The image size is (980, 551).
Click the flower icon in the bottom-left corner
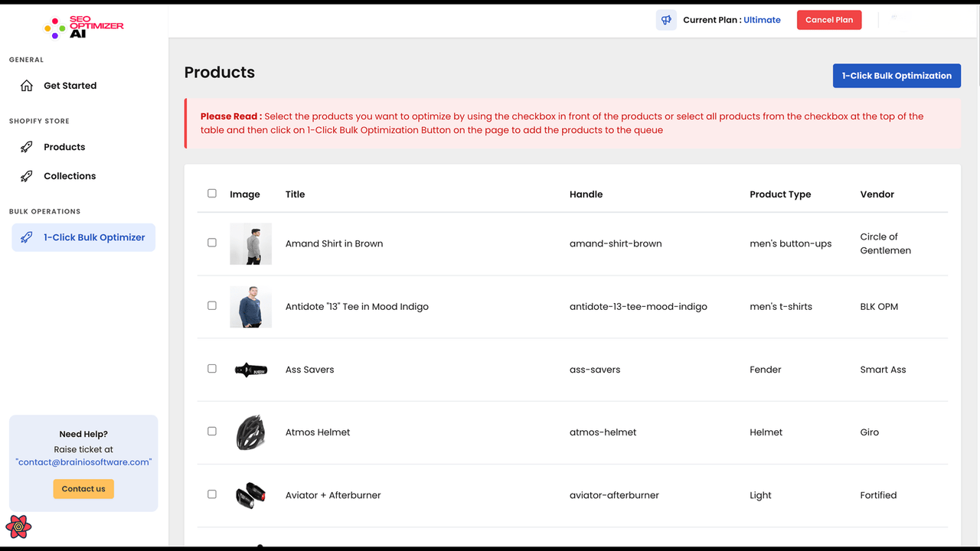[x=18, y=527]
